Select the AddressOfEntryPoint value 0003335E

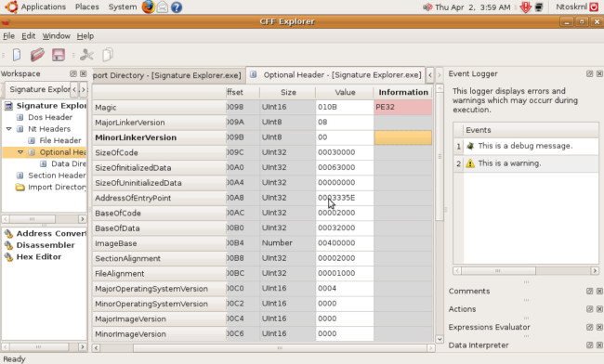click(x=345, y=198)
